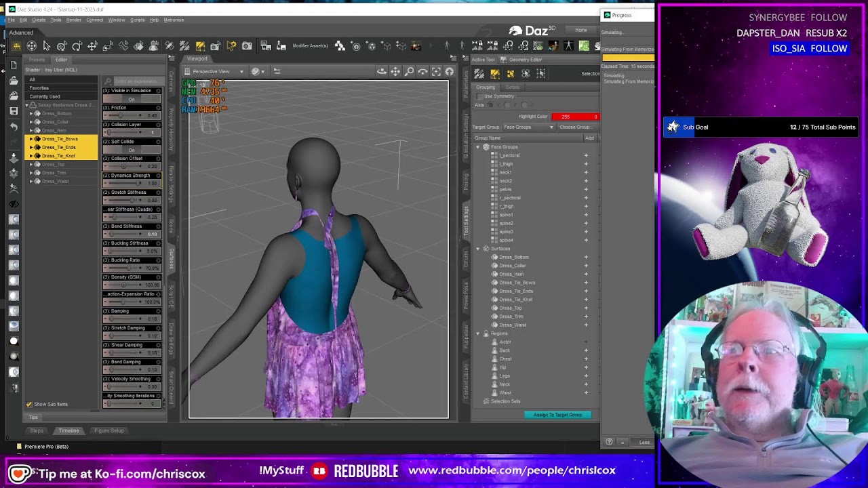Image resolution: width=868 pixels, height=488 pixels.
Task: Toggle the Self Collide On switch
Action: coord(132,150)
